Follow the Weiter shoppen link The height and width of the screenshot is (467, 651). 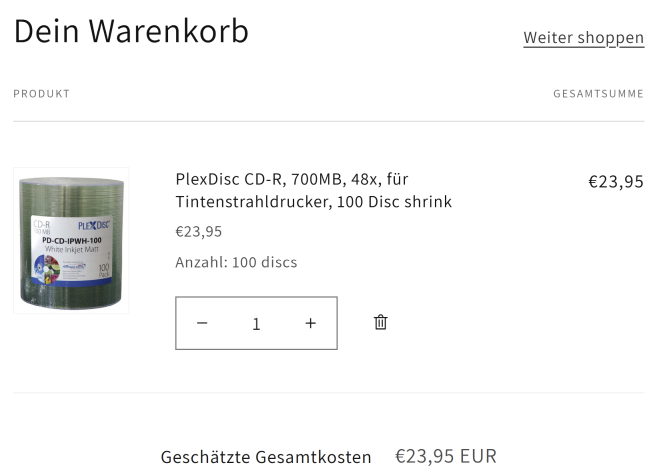583,38
